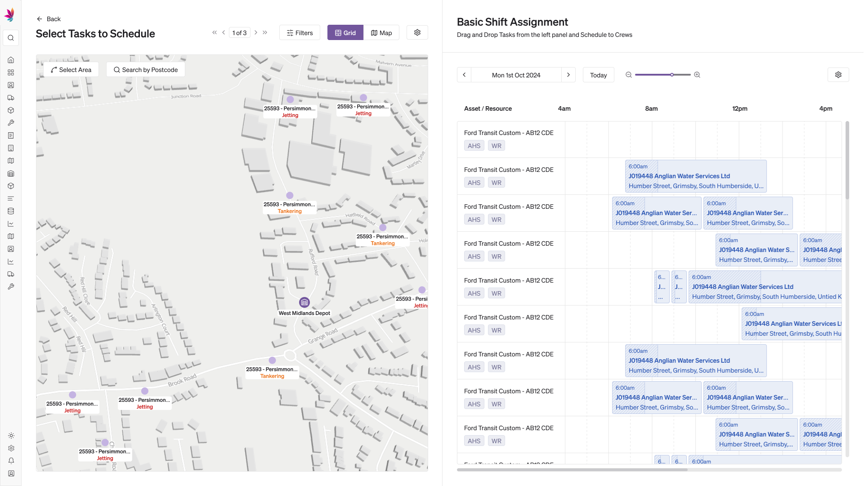
Task: Click the Today button
Action: (598, 75)
